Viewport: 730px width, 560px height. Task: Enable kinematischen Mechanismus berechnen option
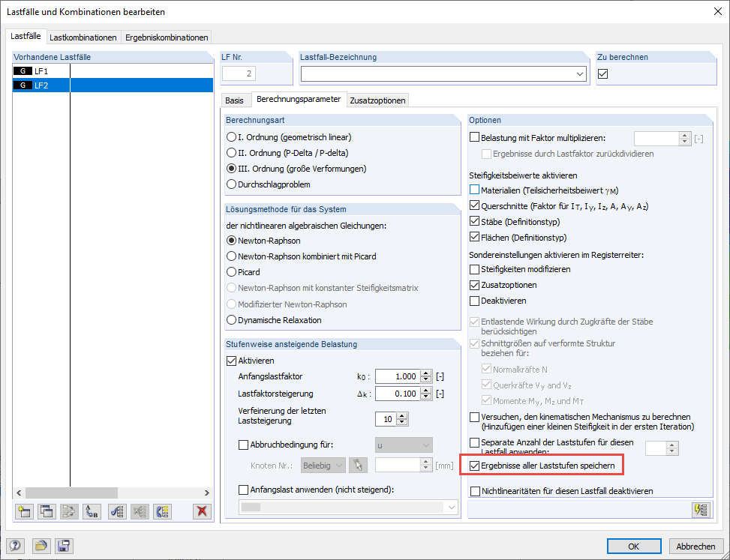[474, 417]
